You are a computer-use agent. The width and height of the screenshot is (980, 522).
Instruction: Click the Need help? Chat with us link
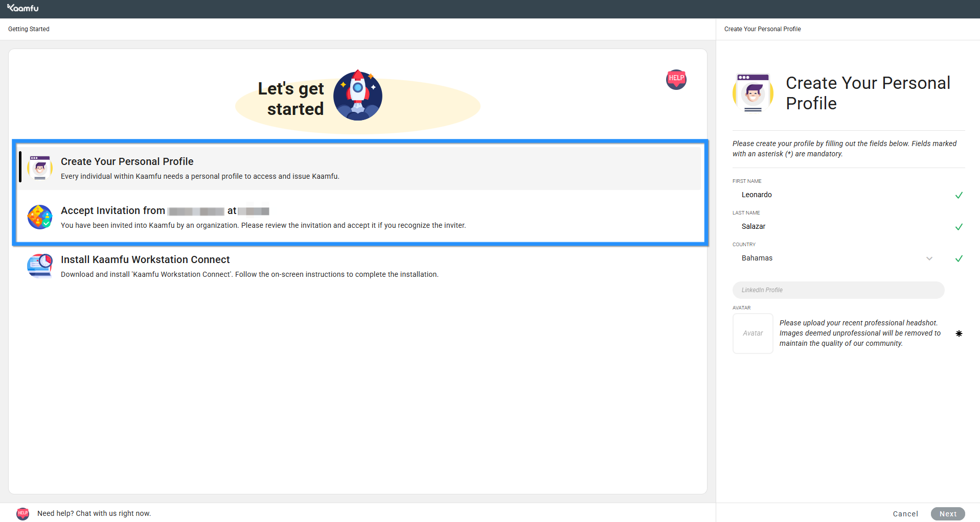(x=94, y=513)
